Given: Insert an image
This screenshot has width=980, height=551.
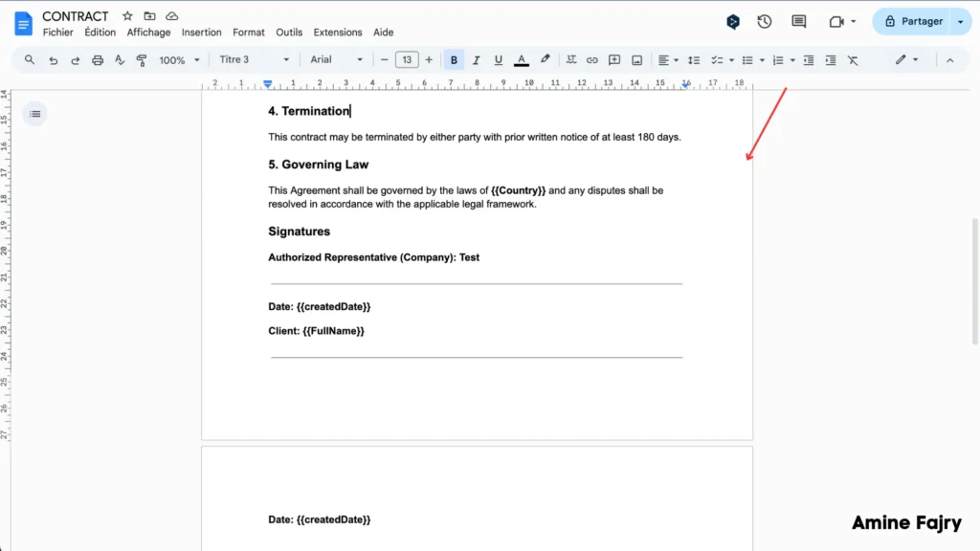Looking at the screenshot, I should point(636,60).
